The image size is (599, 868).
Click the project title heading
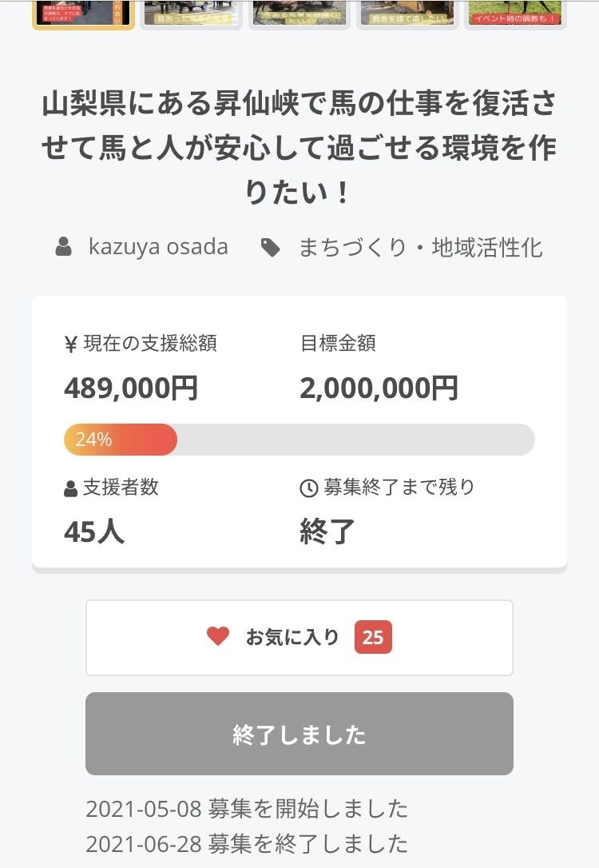299,149
